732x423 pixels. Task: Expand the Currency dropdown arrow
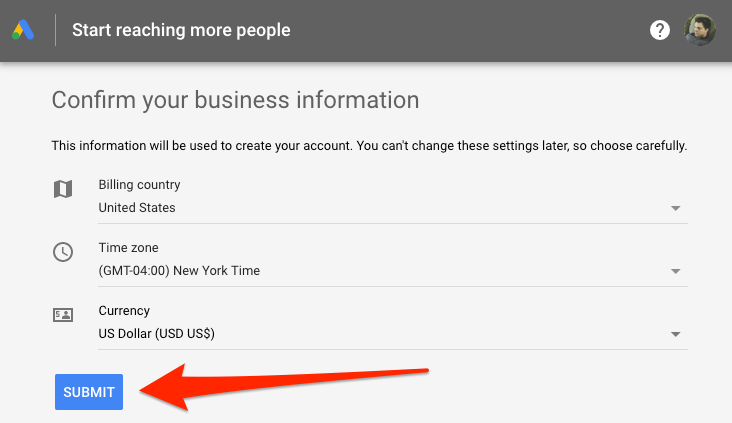pos(676,334)
